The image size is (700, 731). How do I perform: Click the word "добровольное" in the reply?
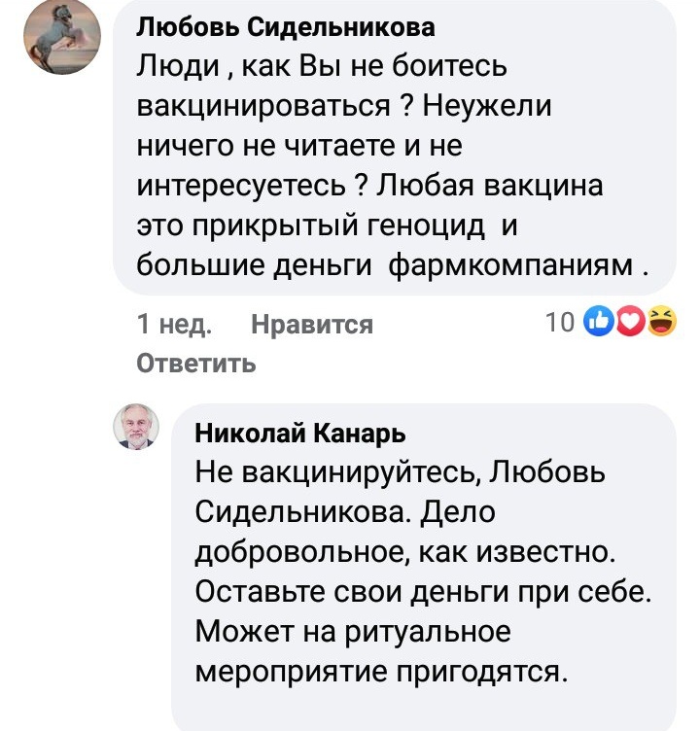[298, 552]
